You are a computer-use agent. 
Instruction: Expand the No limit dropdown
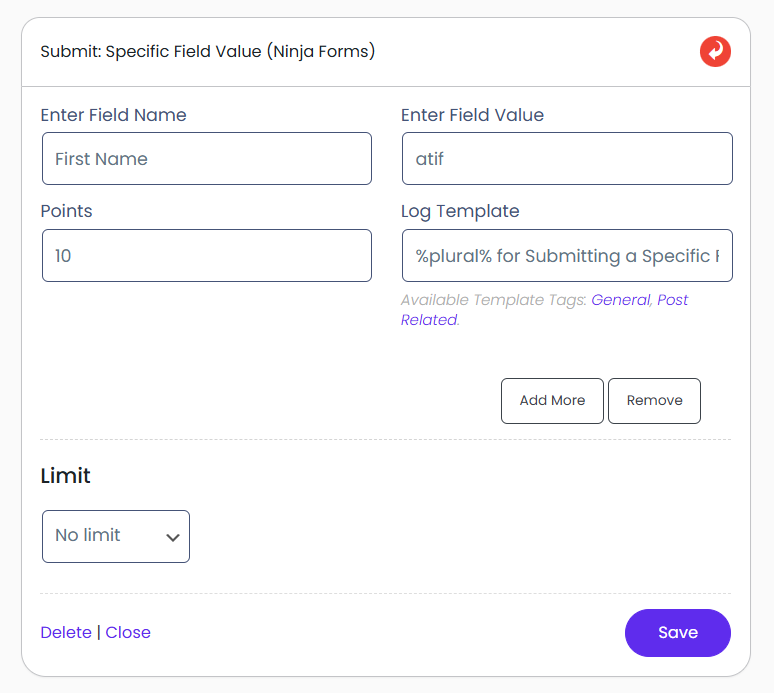pos(116,536)
